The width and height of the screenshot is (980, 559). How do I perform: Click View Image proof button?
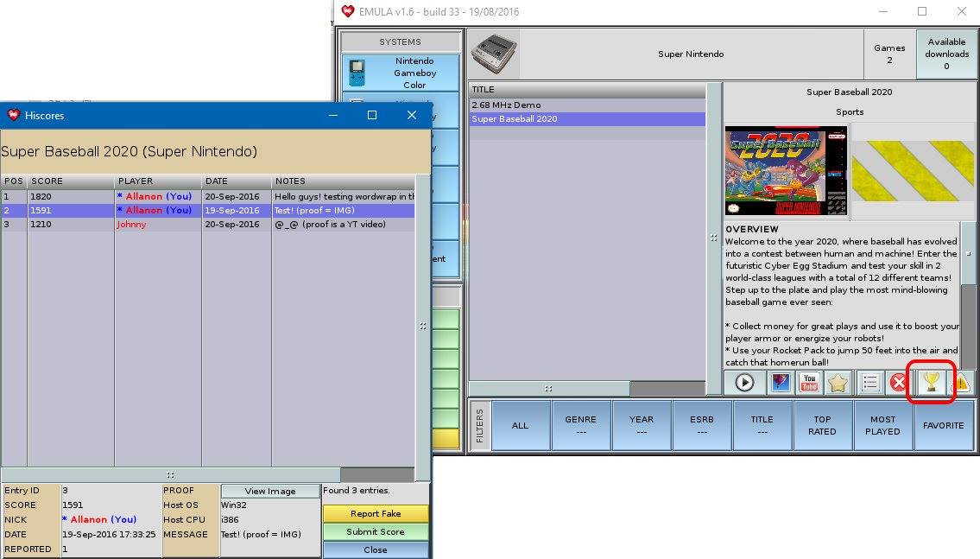tap(270, 491)
